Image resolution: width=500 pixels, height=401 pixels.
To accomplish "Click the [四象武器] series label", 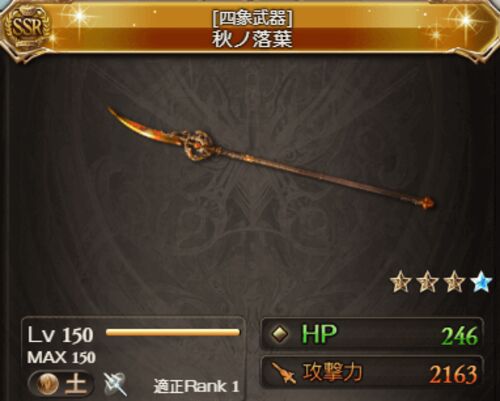I will pos(252,18).
